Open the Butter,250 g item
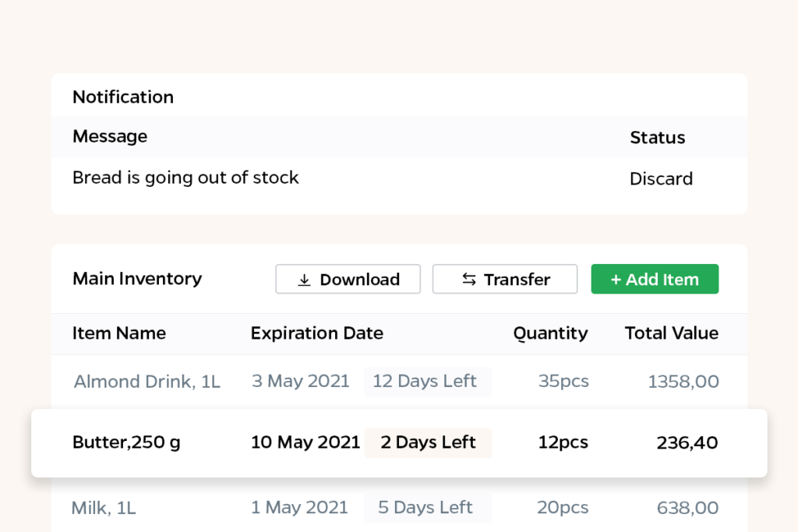Screen dimensions: 798x532 tap(127, 442)
